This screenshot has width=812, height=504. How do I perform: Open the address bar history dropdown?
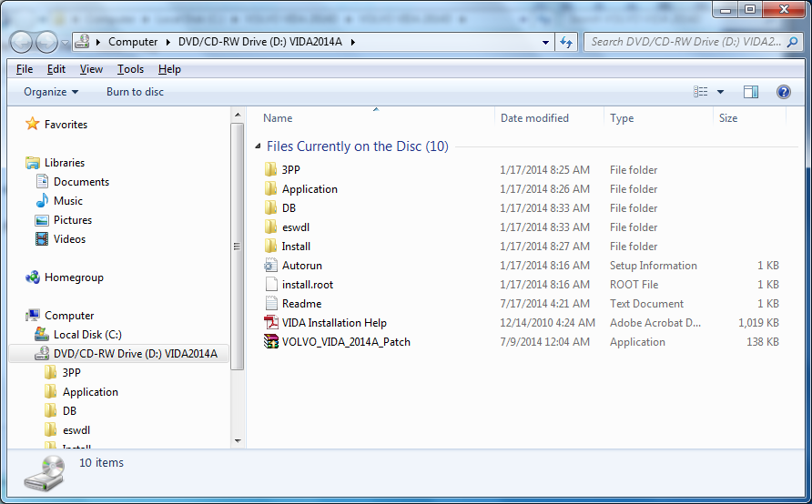[x=545, y=43]
